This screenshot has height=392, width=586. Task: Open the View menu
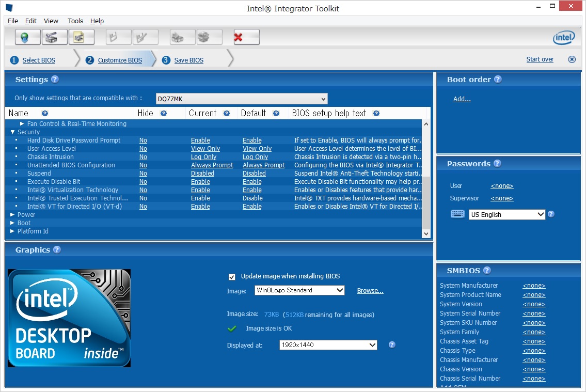tap(51, 21)
